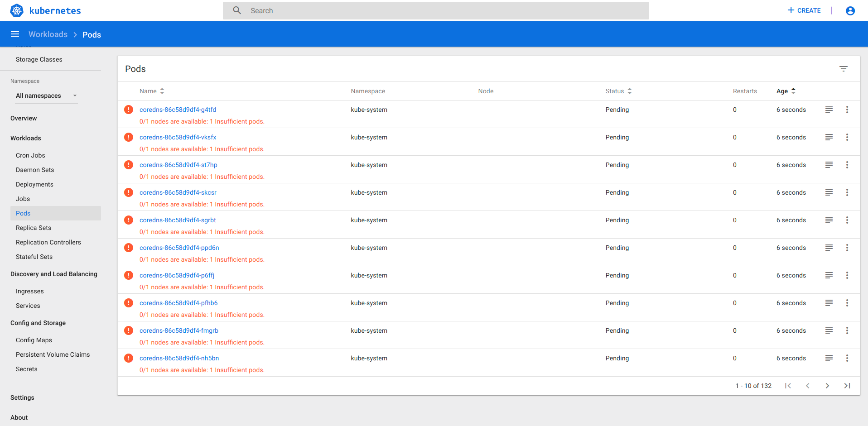Viewport: 868px width, 426px height.
Task: Open Daemon Sets in the sidebar
Action: point(35,170)
